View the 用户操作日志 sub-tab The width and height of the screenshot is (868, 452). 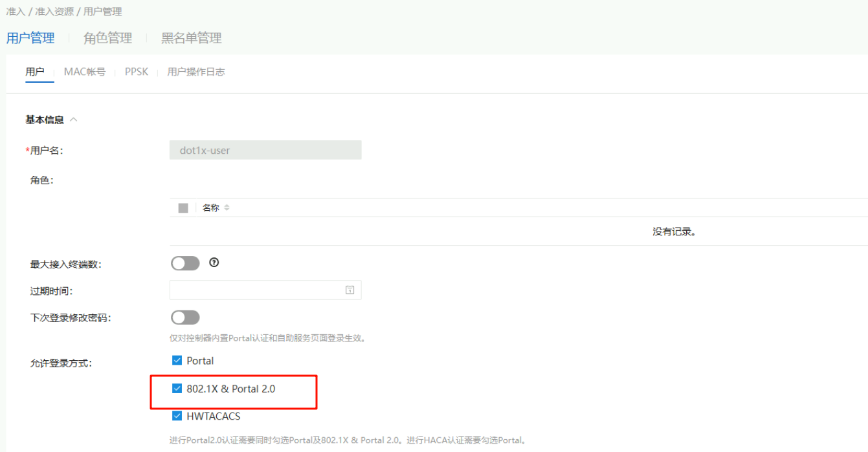195,72
